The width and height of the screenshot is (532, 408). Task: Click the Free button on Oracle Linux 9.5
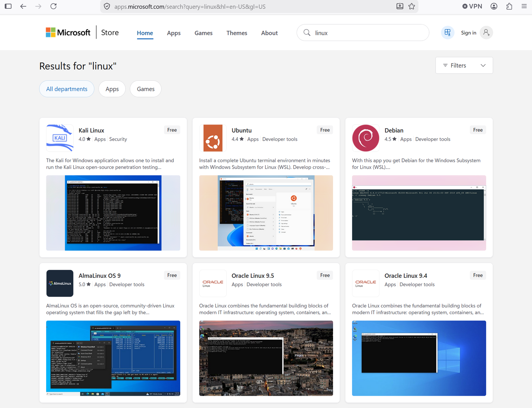[325, 275]
